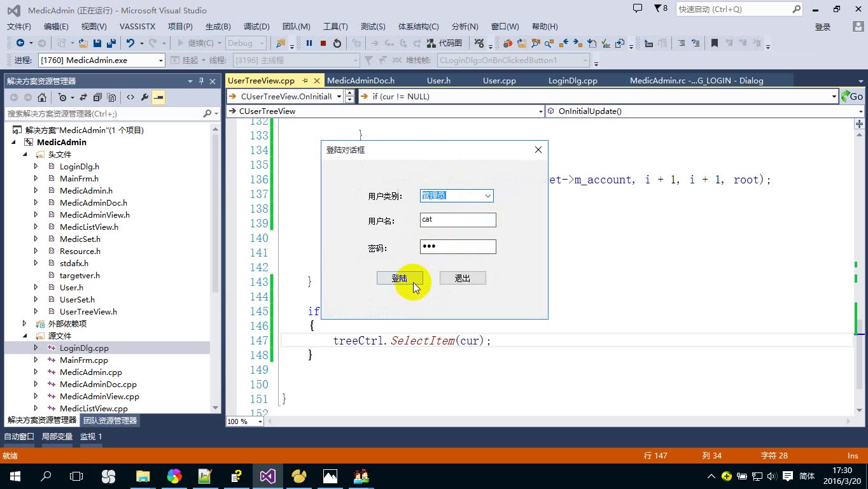Click the comment out lines icon
Image resolution: width=868 pixels, height=489 pixels.
tap(682, 43)
